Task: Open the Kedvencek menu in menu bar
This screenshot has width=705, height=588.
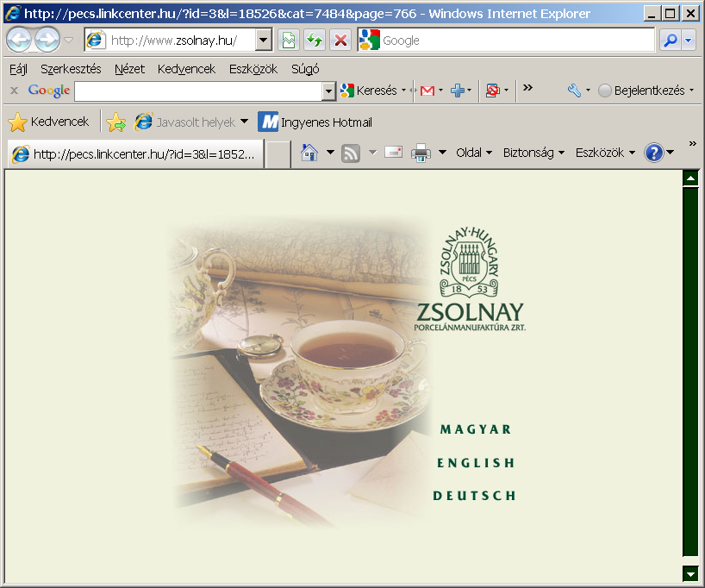Action: (x=186, y=69)
